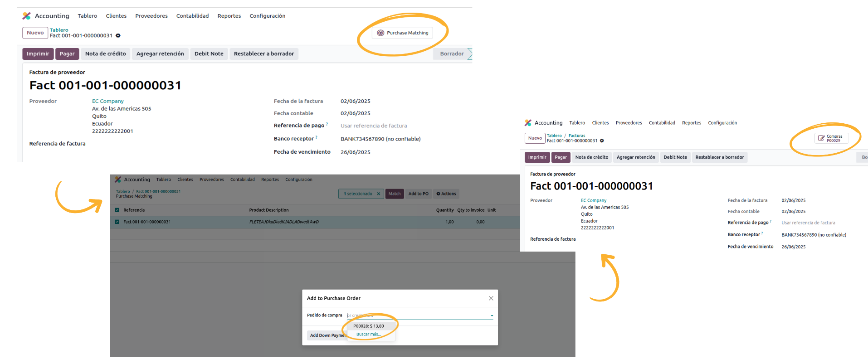868x359 pixels.
Task: Close the Add to Purchase Order dialog
Action: point(491,298)
